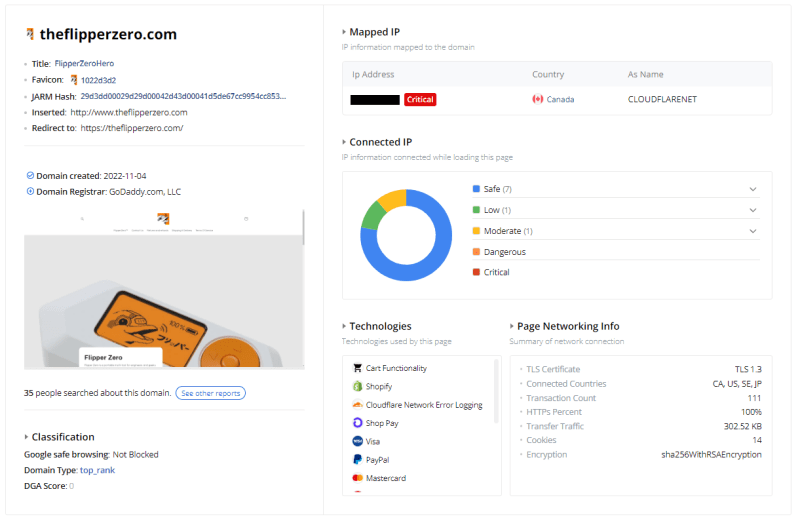
Task: Click the Connected IP donut chart
Action: [x=406, y=235]
